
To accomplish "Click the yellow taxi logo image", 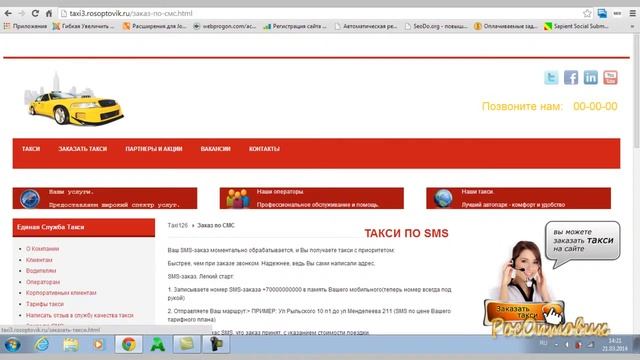I will [x=74, y=99].
